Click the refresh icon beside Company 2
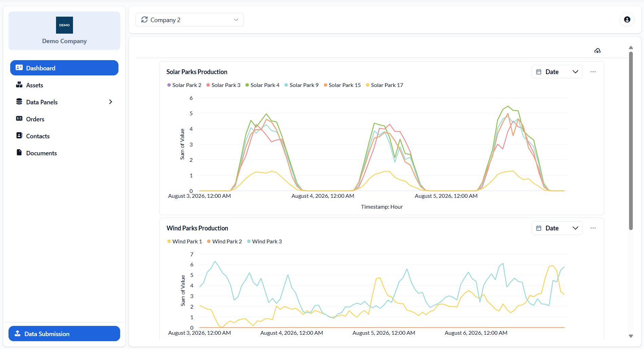Viewport: 644px width, 349px height. [145, 20]
